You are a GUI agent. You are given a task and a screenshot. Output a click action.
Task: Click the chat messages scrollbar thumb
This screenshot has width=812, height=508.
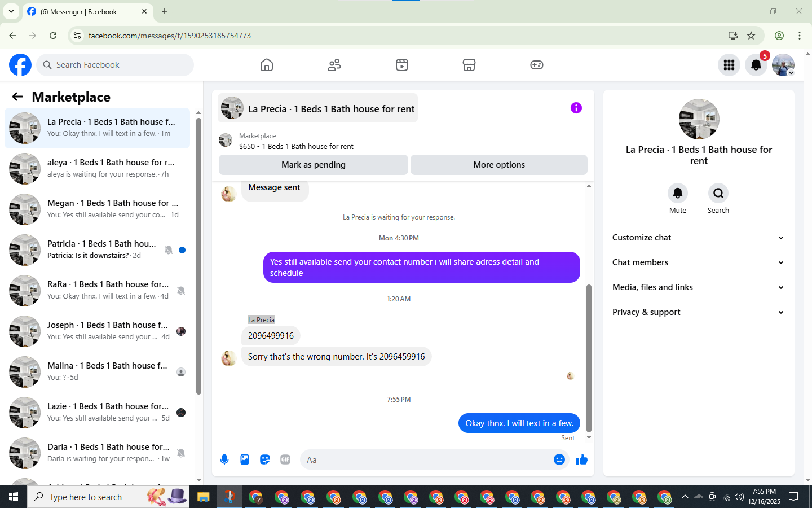[589, 358]
